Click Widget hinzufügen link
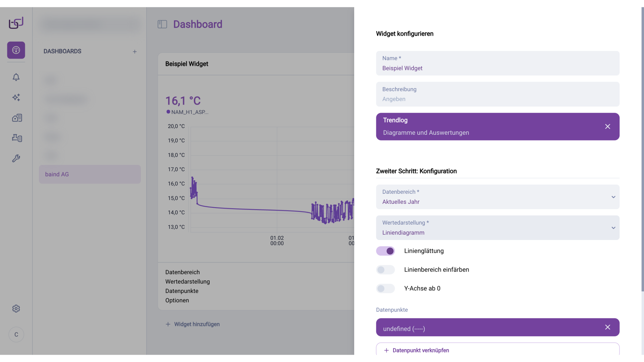Image resolution: width=644 pixels, height=362 pixels. [193, 324]
